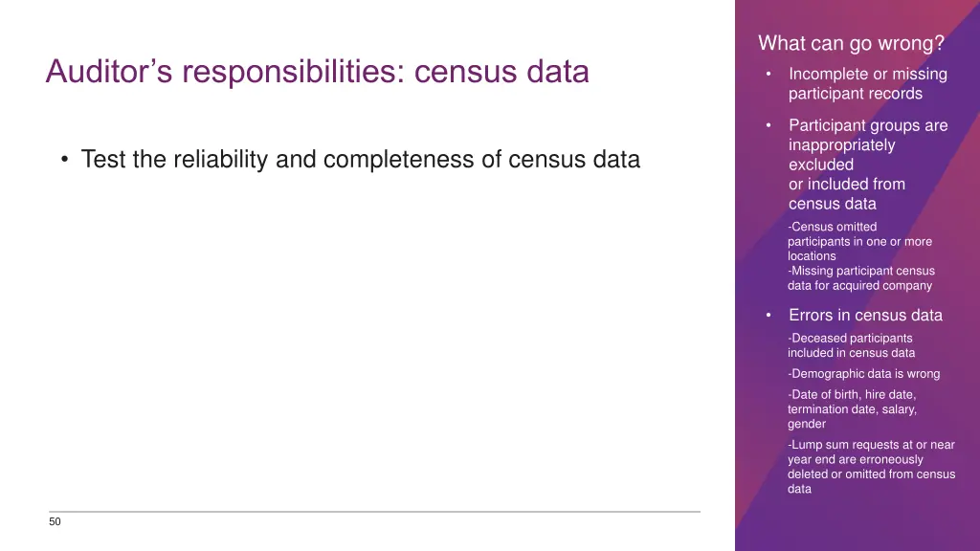Select the "Errors in census data" bullet
Image resolution: width=980 pixels, height=551 pixels.
tap(865, 315)
